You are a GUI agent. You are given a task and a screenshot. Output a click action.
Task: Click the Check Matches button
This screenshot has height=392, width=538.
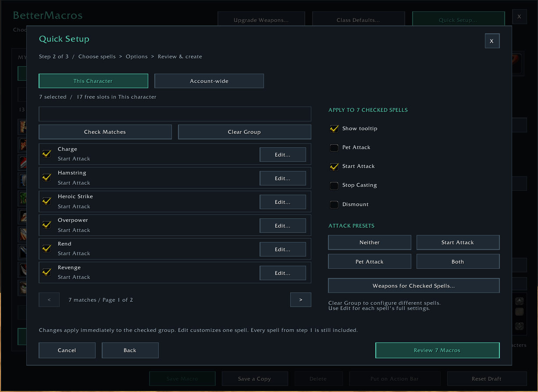point(105,132)
